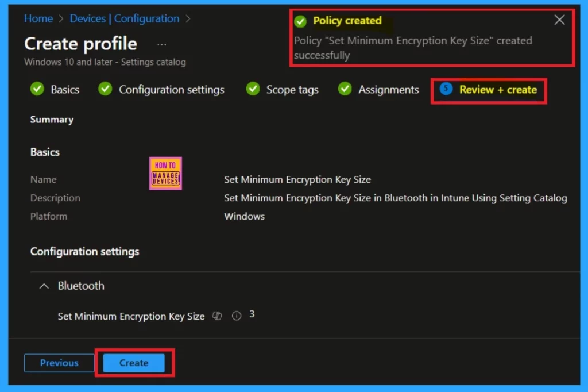Click the 'Policy created' notification title
588x392 pixels.
(347, 20)
